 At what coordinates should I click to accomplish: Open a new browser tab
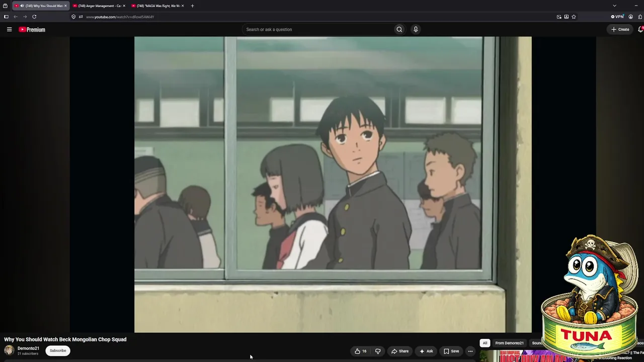pos(192,6)
